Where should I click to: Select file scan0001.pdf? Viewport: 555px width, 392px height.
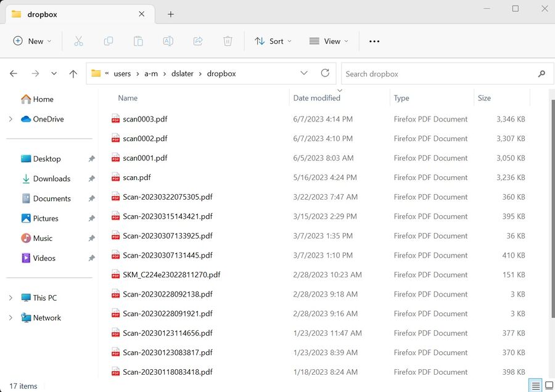click(145, 158)
